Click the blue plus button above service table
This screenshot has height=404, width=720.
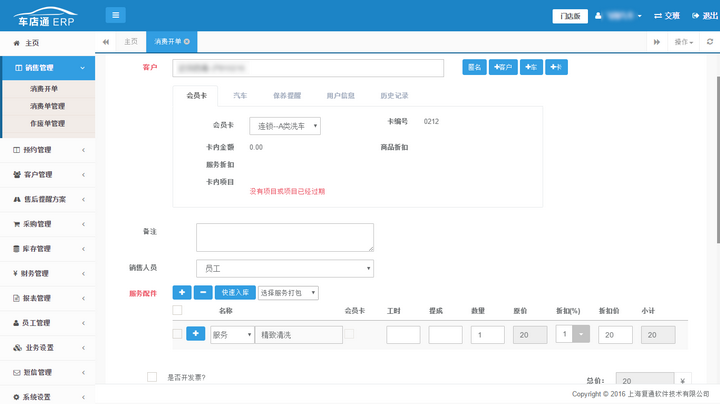(x=183, y=292)
